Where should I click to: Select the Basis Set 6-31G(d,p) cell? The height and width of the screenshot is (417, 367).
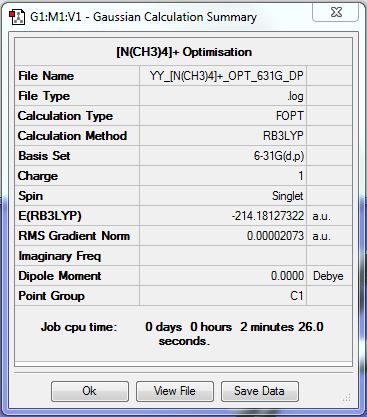[223, 156]
